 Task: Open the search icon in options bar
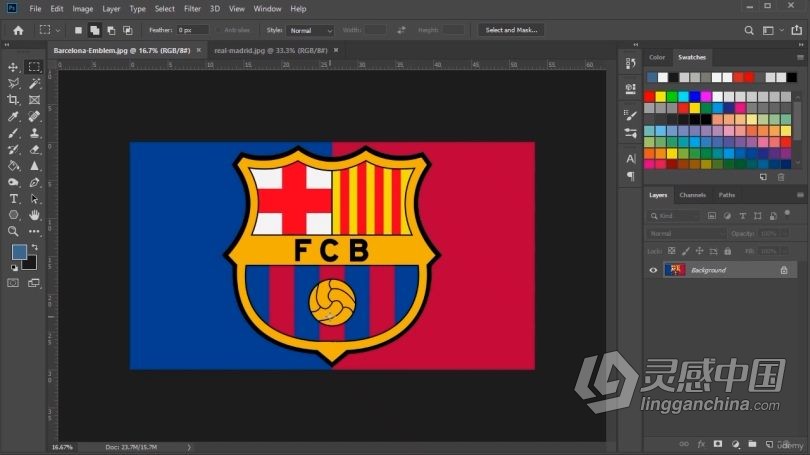click(x=749, y=30)
